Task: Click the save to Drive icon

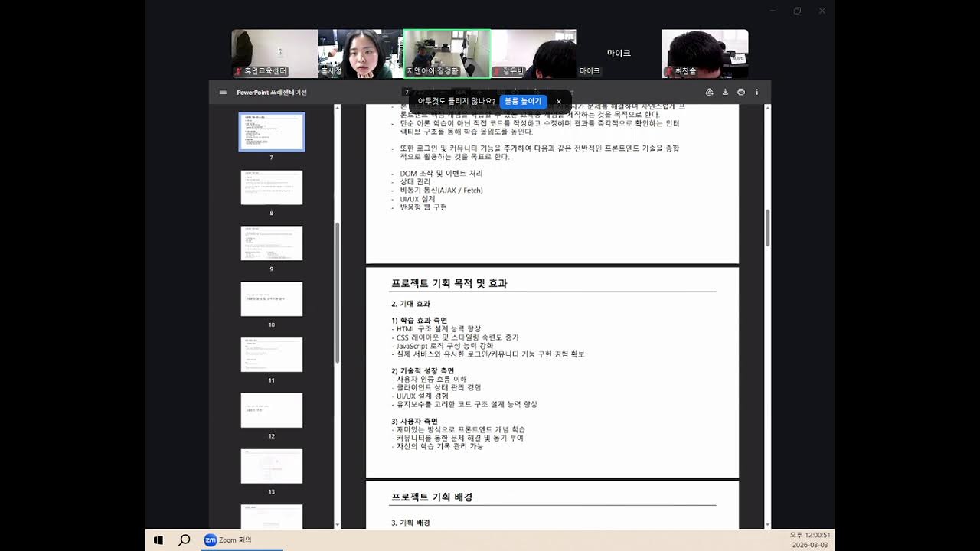Action: coord(709,92)
